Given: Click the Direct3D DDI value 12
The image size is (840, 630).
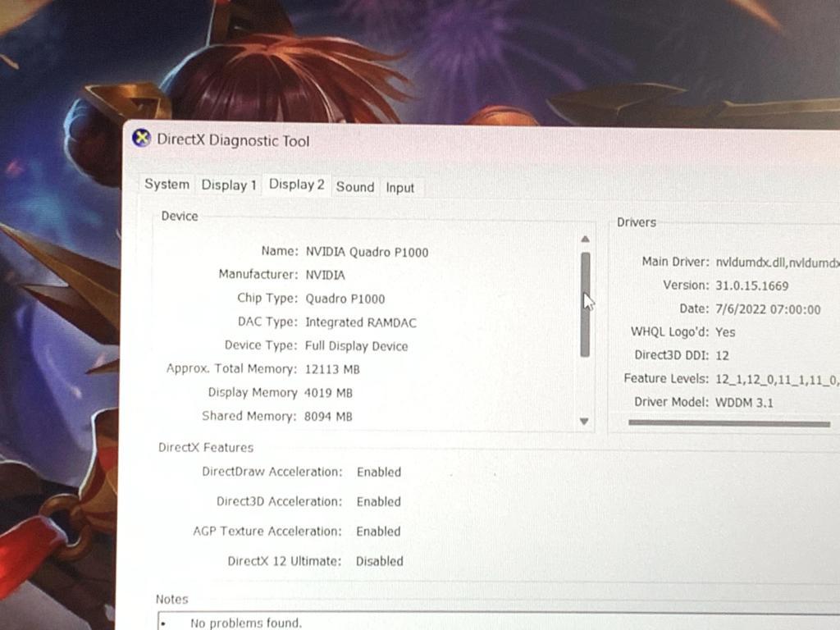Looking at the screenshot, I should (x=722, y=355).
